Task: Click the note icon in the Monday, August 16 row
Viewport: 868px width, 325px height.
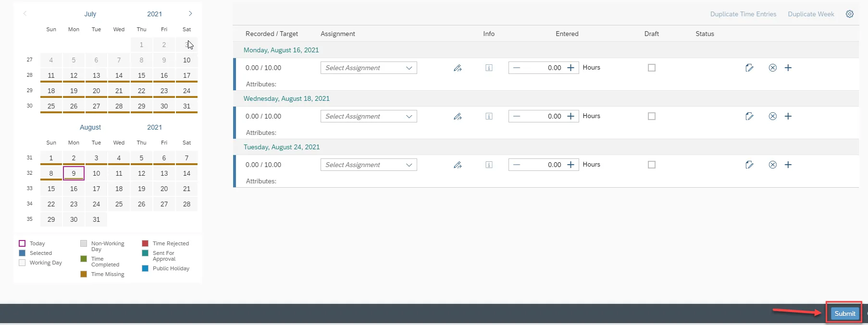Action: click(x=749, y=68)
